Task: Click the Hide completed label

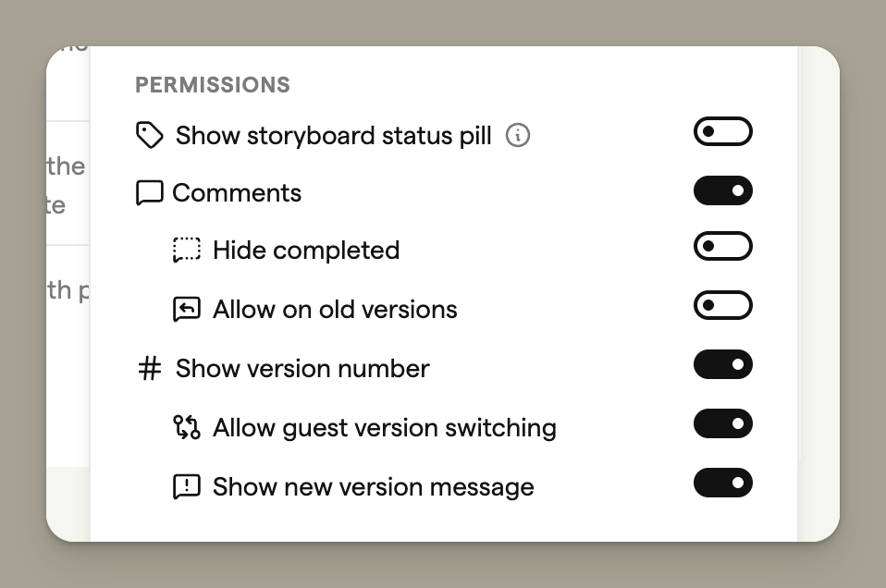Action: 306,251
